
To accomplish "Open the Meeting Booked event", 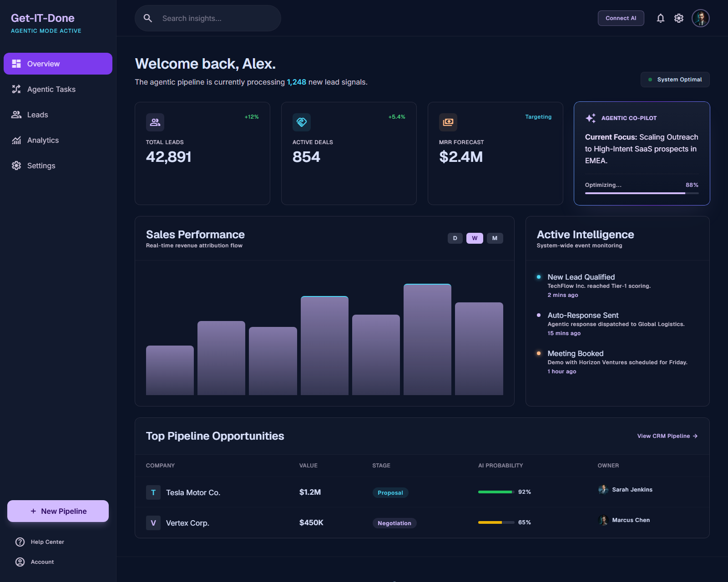I will click(x=617, y=362).
